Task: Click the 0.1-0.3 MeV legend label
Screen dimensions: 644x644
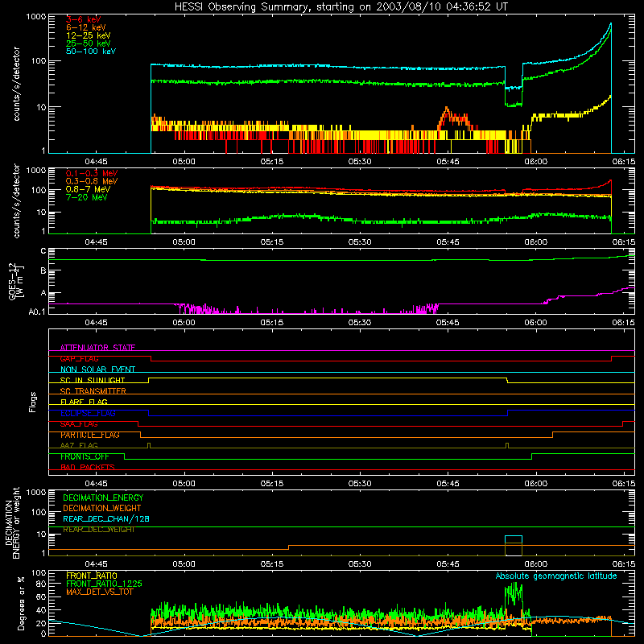Action: pos(92,173)
